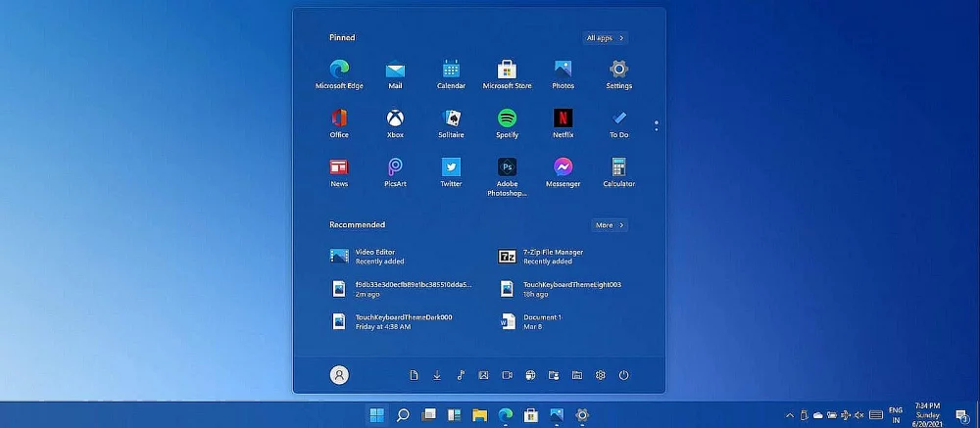Launch the pinned Photos app

click(x=563, y=74)
